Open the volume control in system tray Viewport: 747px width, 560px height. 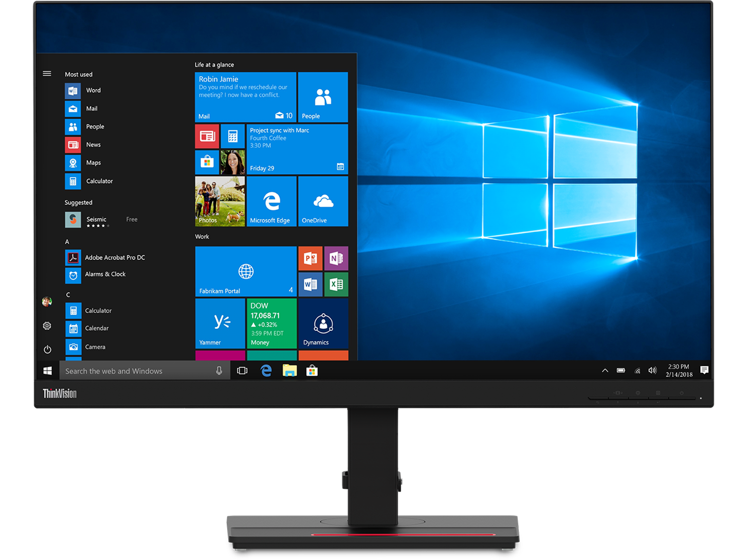[x=652, y=371]
